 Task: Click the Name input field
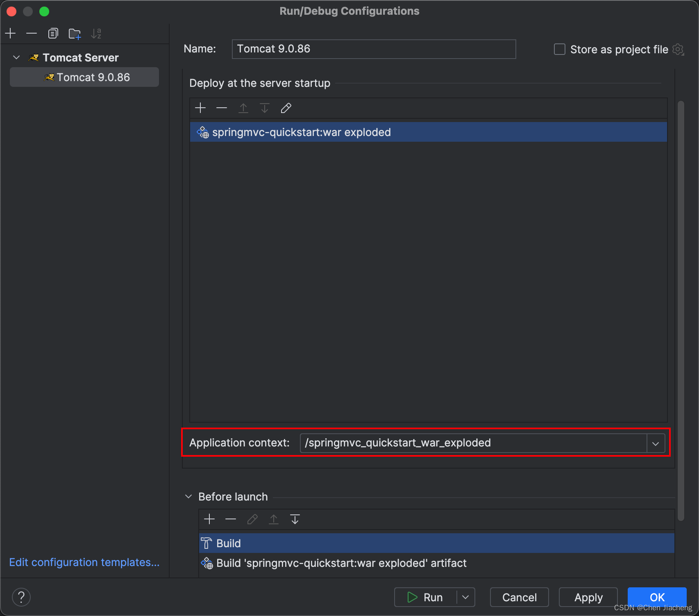[x=374, y=49]
